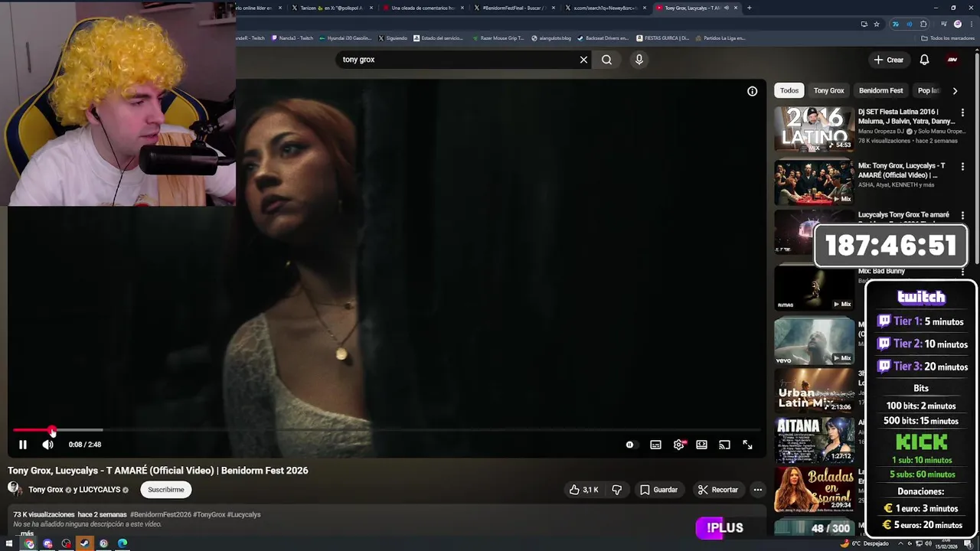Subscribe with the Suscribirme button
This screenshot has width=980, height=551.
[x=166, y=490]
